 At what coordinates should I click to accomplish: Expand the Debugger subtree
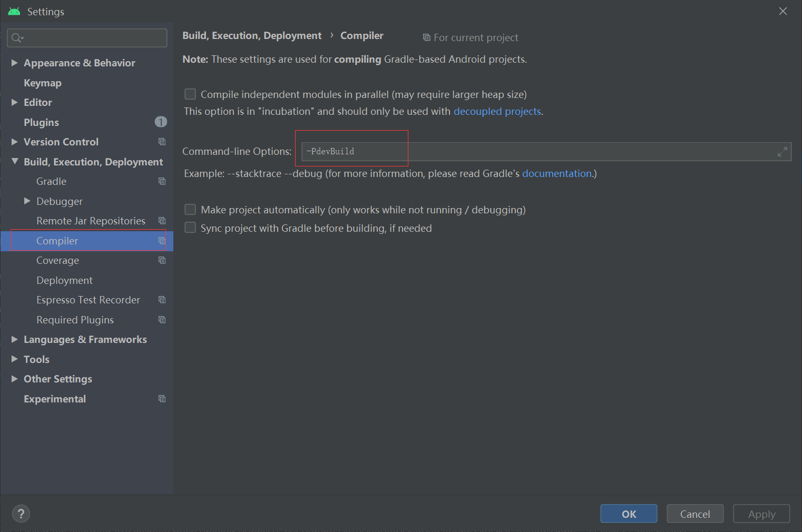click(27, 201)
